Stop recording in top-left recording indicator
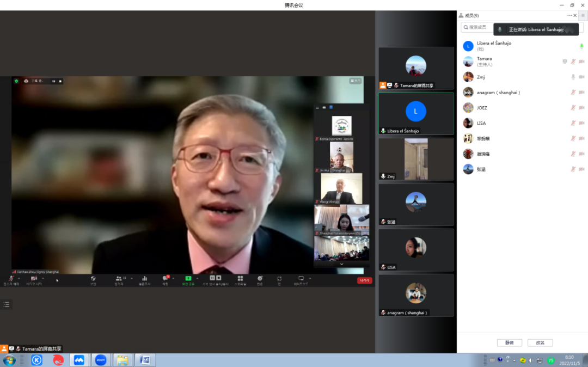The image size is (588, 367). coord(60,81)
